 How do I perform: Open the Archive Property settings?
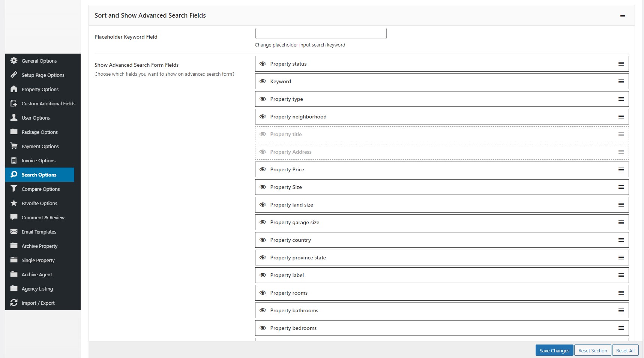tap(39, 246)
